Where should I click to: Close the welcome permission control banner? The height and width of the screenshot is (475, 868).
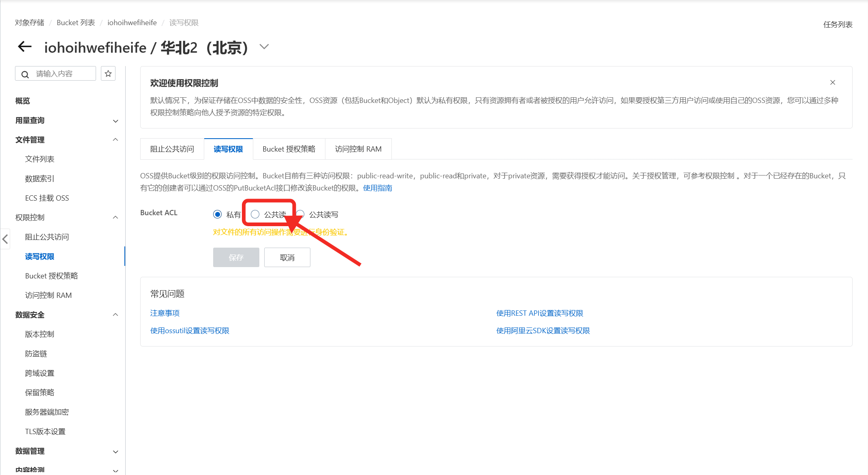coord(832,83)
